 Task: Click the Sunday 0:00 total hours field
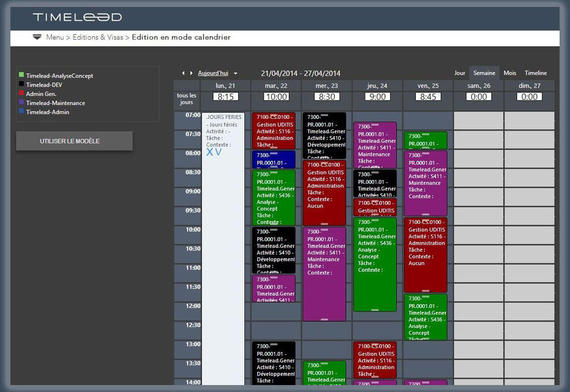529,97
